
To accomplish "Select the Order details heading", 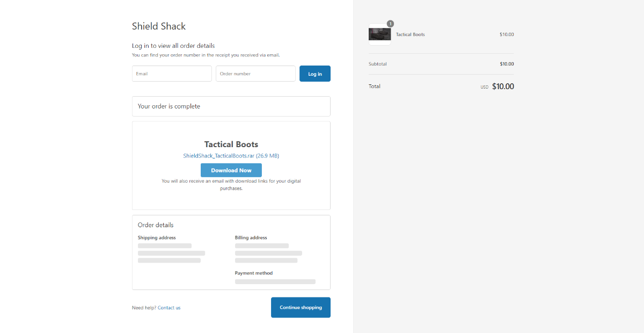I will [156, 225].
